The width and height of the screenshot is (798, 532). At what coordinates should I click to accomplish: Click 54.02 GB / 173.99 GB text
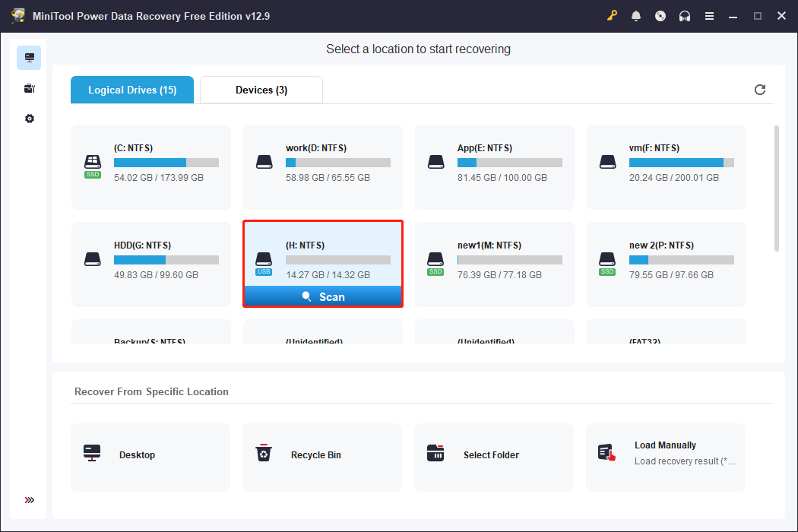click(x=159, y=178)
